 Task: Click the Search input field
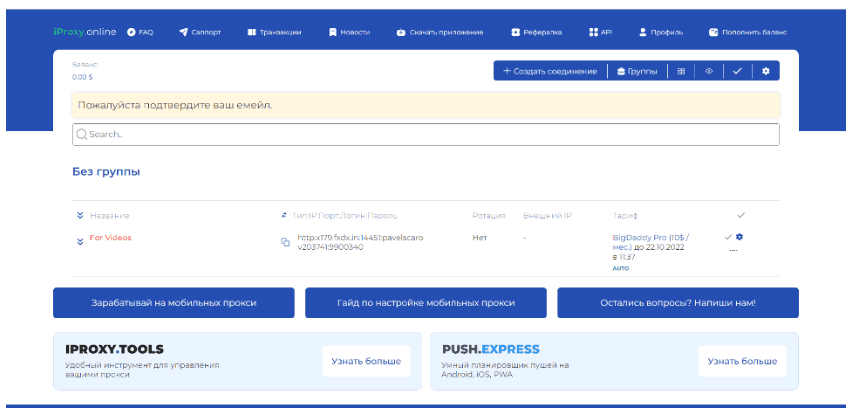pyautogui.click(x=425, y=134)
